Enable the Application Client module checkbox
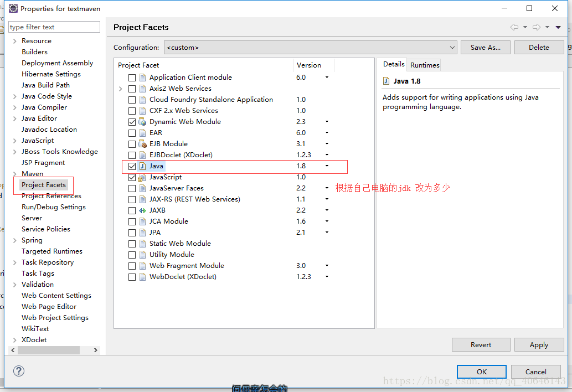The height and width of the screenshot is (392, 572). (132, 78)
